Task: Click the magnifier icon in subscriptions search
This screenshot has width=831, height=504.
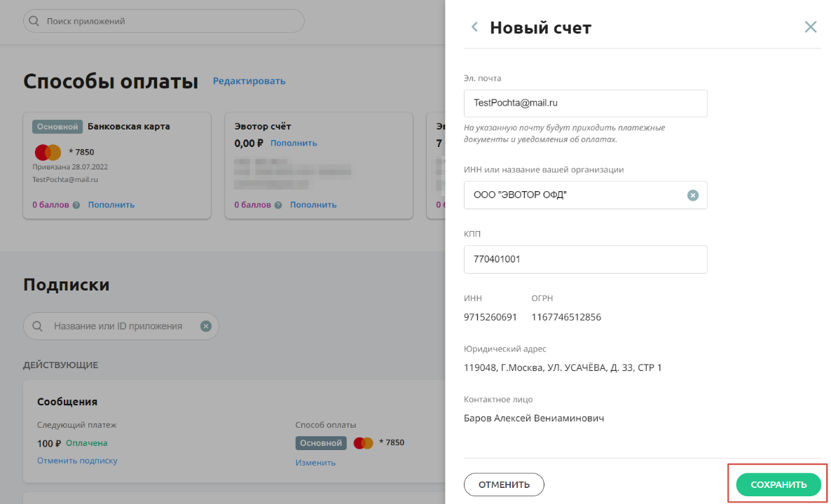Action: tap(38, 326)
